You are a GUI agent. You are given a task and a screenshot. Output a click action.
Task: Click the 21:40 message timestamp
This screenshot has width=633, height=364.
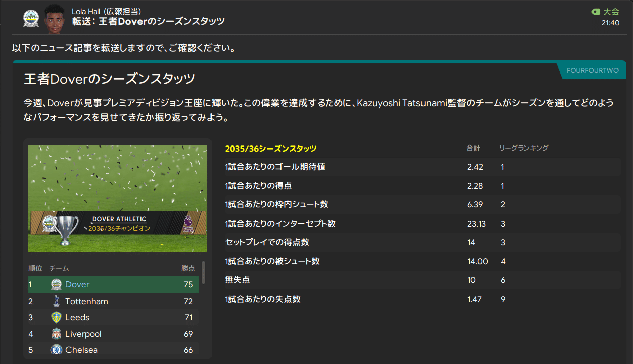click(610, 23)
